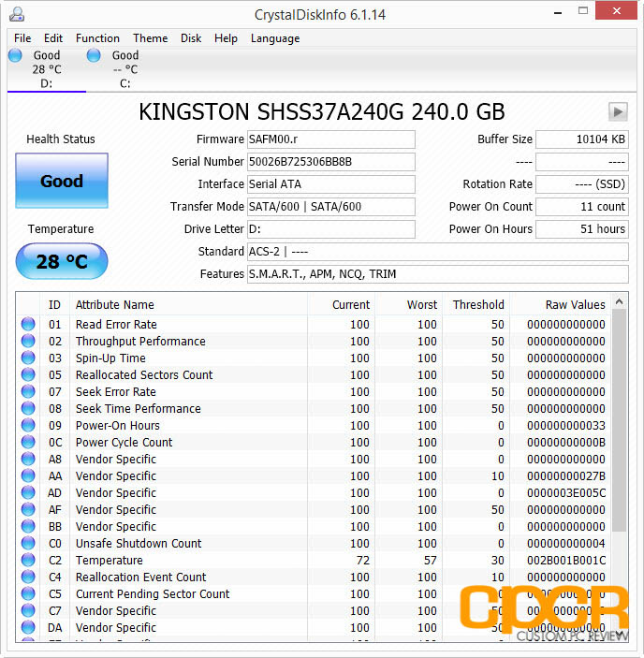Open the Disk menu
The width and height of the screenshot is (644, 658).
point(191,38)
